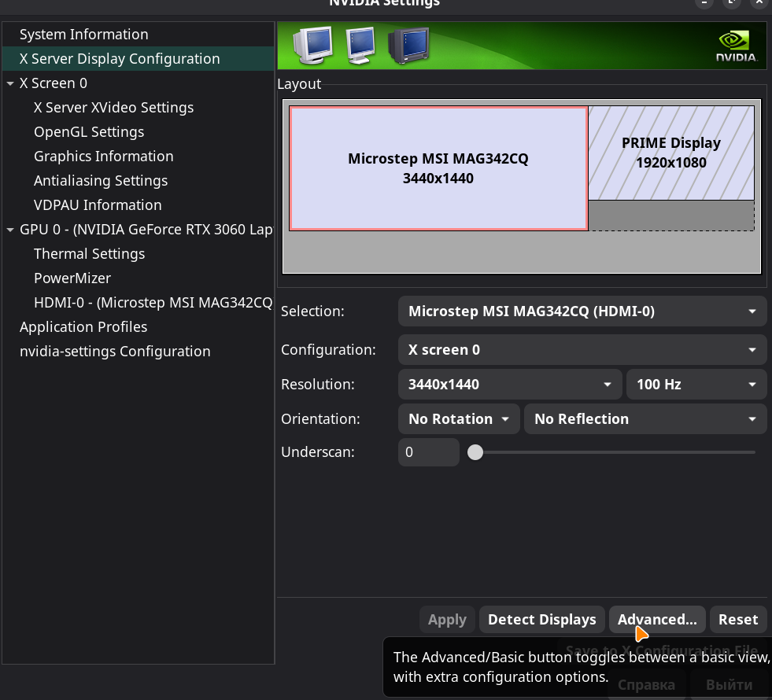This screenshot has width=772, height=700.
Task: Click the Справка help button
Action: click(x=646, y=685)
